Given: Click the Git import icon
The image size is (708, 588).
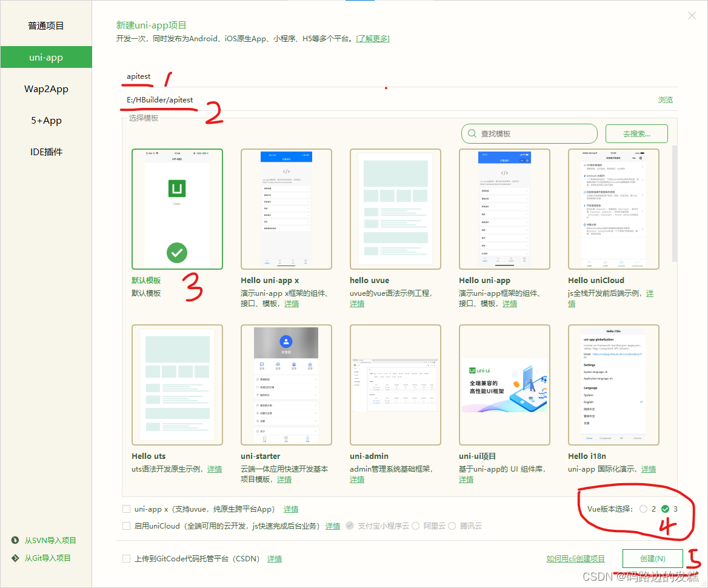Looking at the screenshot, I should point(15,558).
